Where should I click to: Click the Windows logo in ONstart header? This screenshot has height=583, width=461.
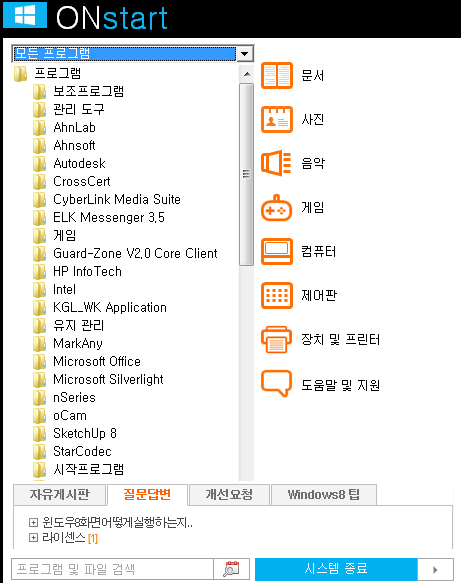click(25, 15)
